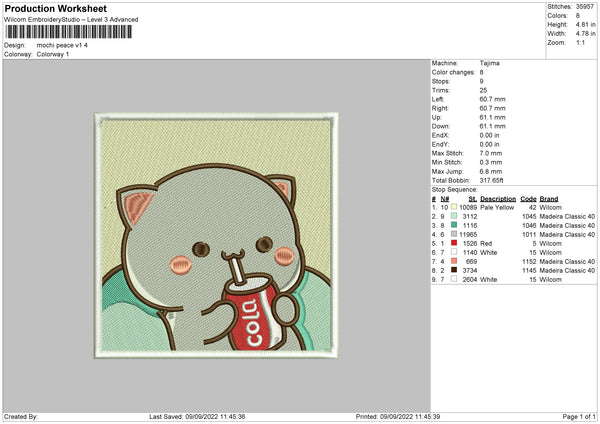Click the 'Page 1 of 1' footer text
The width and height of the screenshot is (600, 424).
pyautogui.click(x=579, y=416)
